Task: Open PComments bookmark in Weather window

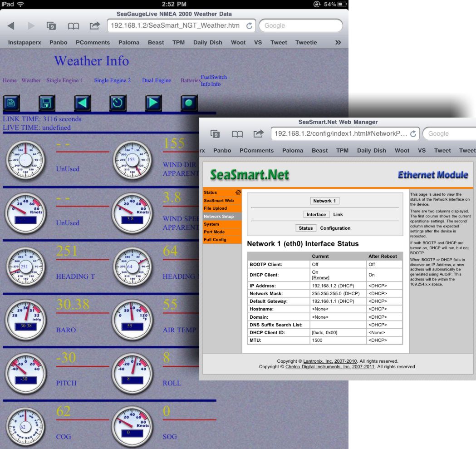Action: pyautogui.click(x=93, y=43)
